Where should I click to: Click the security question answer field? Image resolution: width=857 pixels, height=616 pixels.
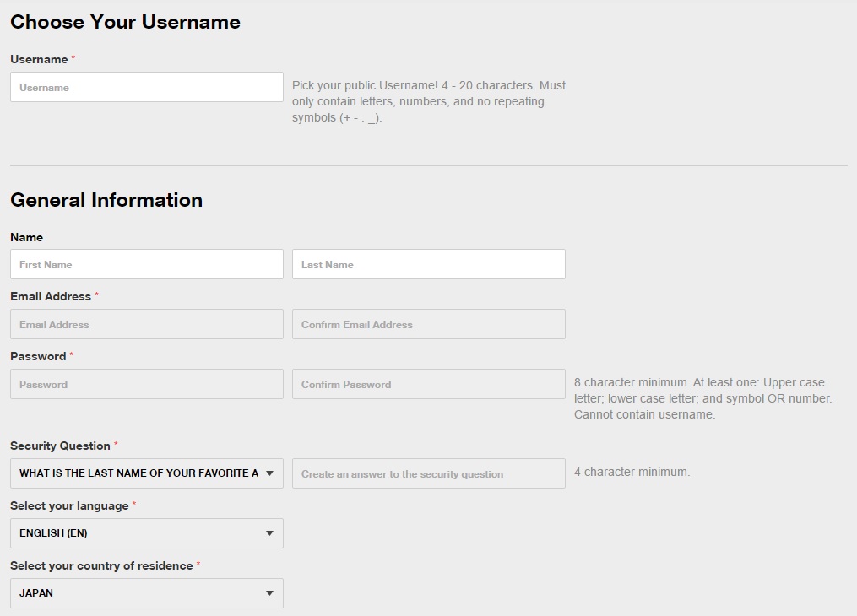pos(428,473)
